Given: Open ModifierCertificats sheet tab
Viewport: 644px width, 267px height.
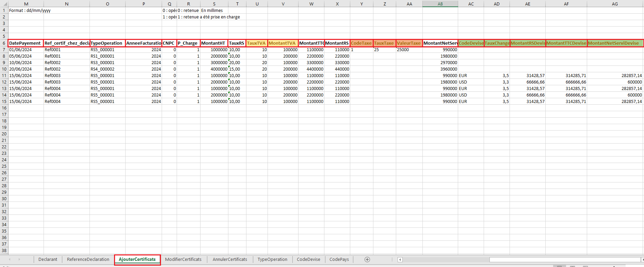Looking at the screenshot, I should click(183, 259).
